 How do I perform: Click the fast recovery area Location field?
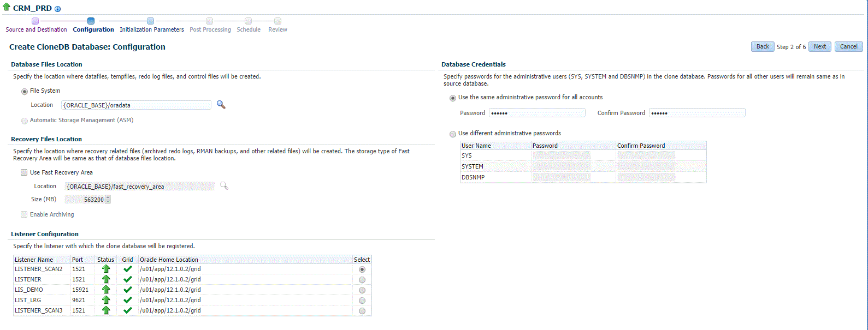pos(139,187)
